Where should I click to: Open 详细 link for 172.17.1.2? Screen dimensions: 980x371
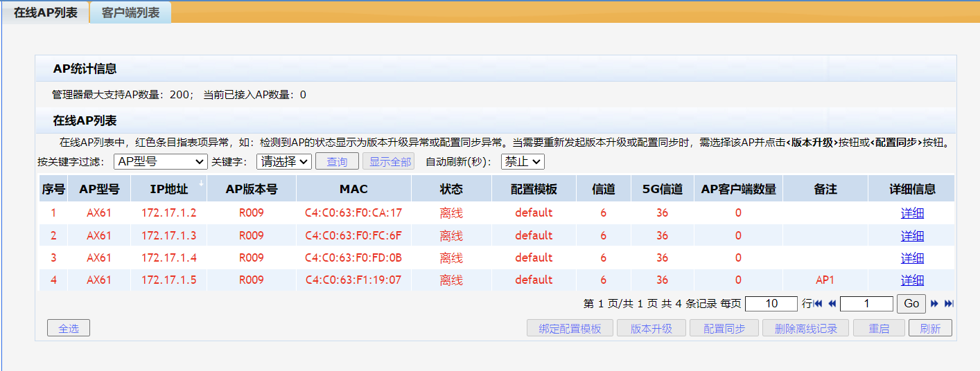[912, 213]
